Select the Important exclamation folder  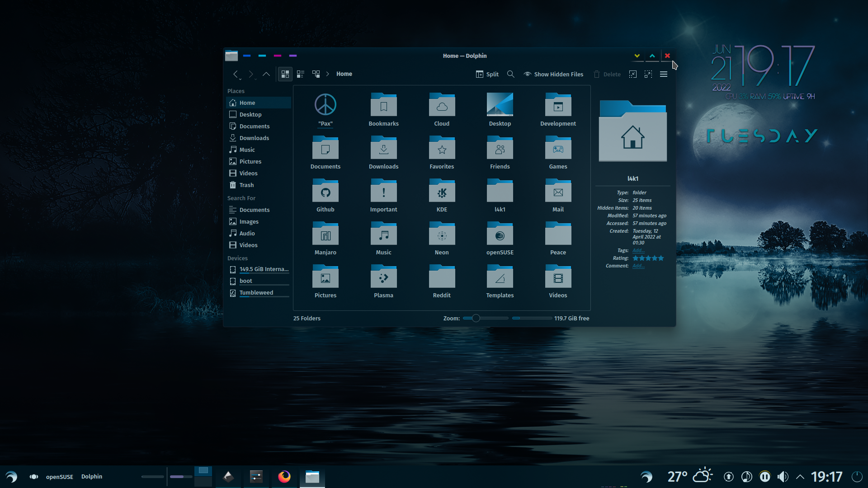point(383,191)
